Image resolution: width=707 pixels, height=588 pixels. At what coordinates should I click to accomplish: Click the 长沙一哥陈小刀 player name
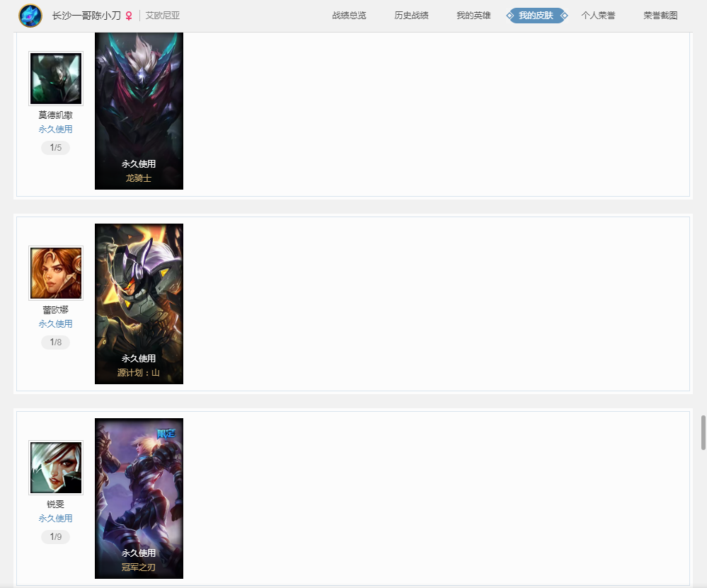tap(86, 16)
